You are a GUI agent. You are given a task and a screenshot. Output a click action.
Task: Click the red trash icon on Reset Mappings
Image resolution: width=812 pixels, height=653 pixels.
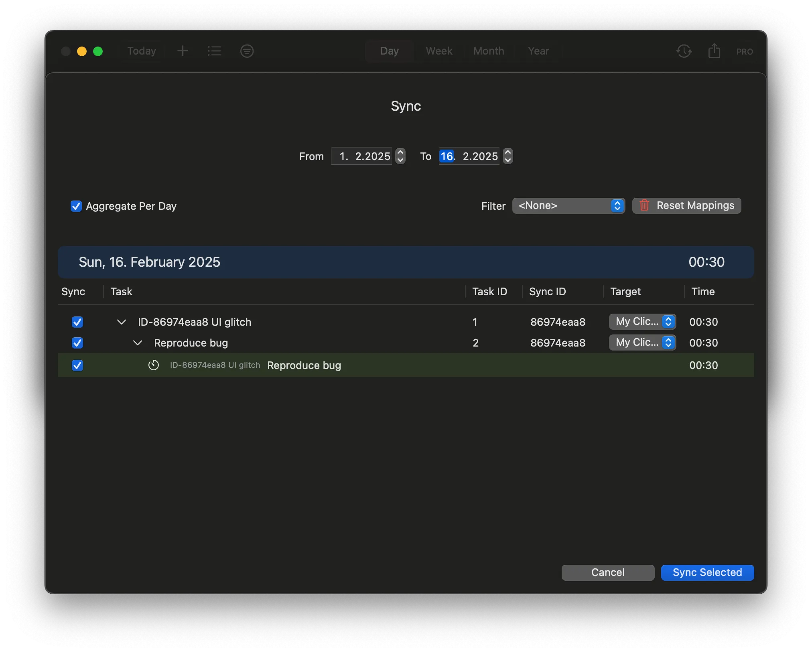644,205
